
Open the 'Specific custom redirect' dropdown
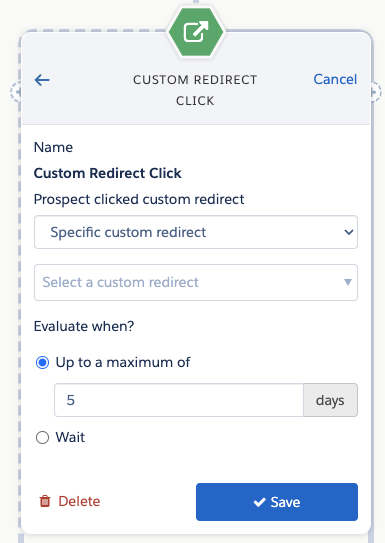click(196, 232)
